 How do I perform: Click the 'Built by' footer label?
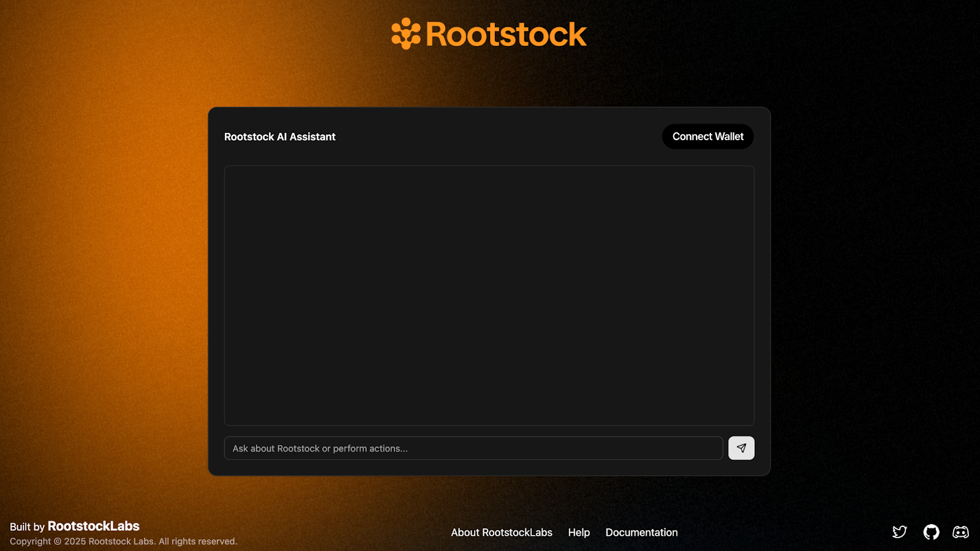point(27,527)
